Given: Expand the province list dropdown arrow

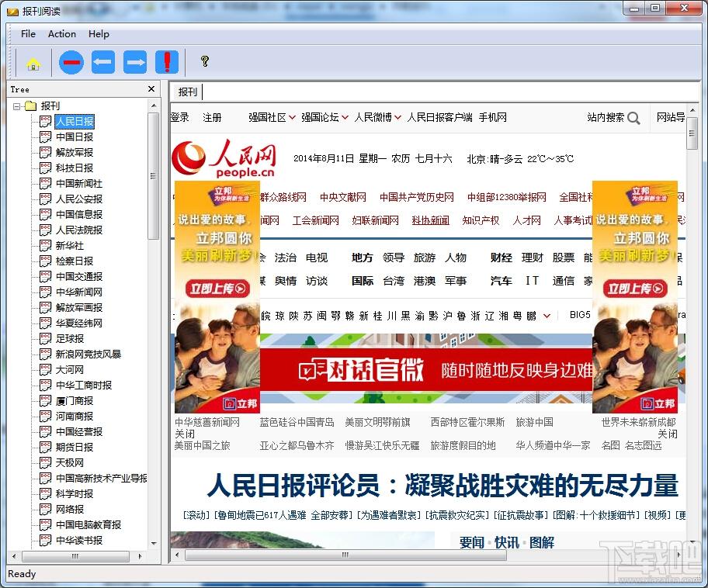Looking at the screenshot, I should [547, 316].
